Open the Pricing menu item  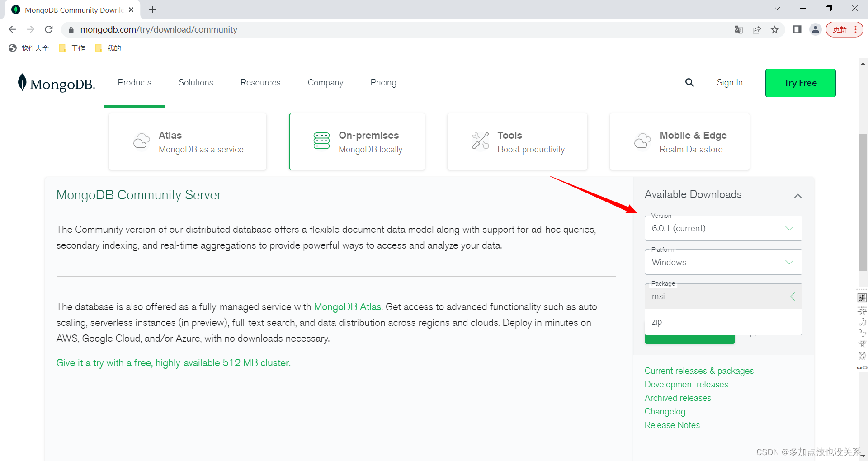(x=383, y=83)
